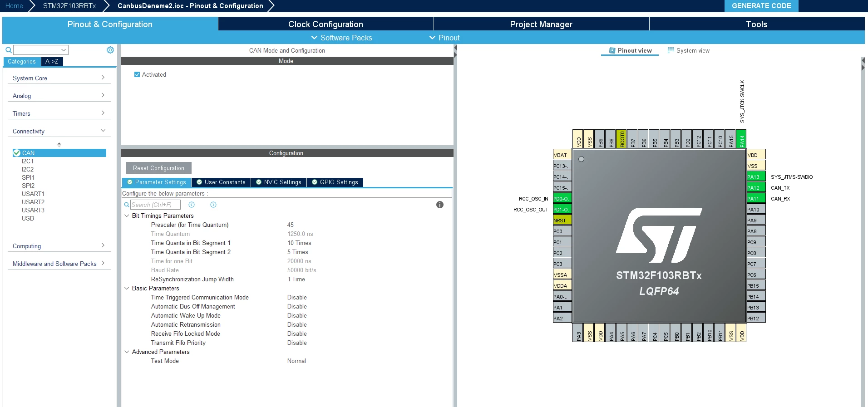Viewport: 868px width, 407px height.
Task: Open the Project Manager tab
Action: pos(541,24)
